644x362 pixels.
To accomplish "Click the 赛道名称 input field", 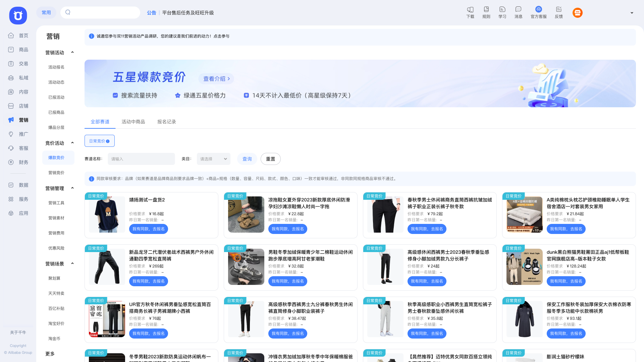I will pyautogui.click(x=141, y=159).
